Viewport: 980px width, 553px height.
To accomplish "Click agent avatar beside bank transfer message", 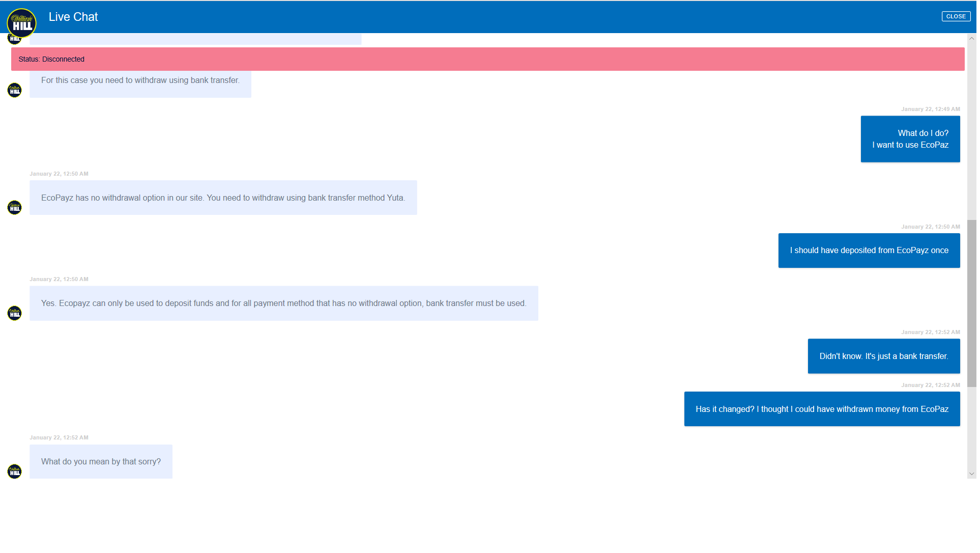I will pyautogui.click(x=15, y=91).
